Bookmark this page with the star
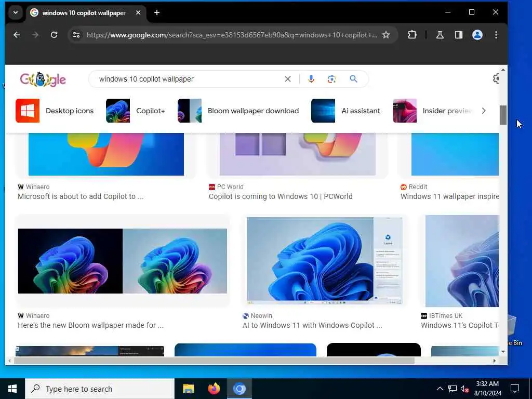The image size is (532, 399). point(386,35)
